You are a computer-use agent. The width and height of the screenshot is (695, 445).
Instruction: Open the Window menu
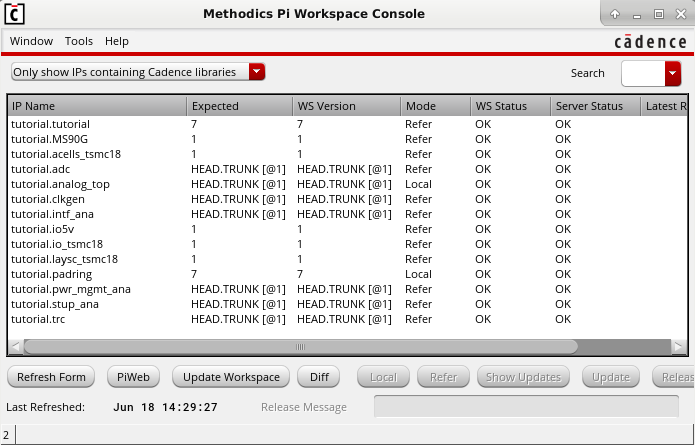point(31,41)
